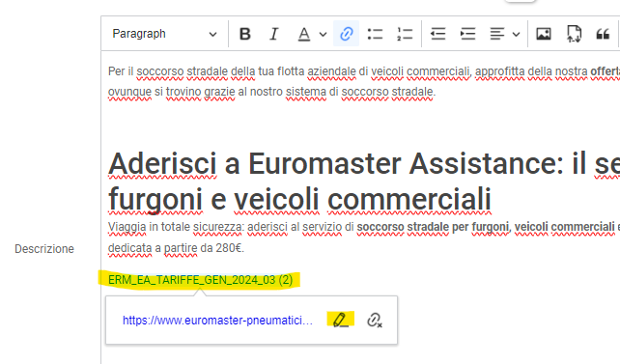Click the ERM_EA_TARIFFE_GEN_2024_03 (2) link text
This screenshot has width=620, height=364.
click(201, 280)
